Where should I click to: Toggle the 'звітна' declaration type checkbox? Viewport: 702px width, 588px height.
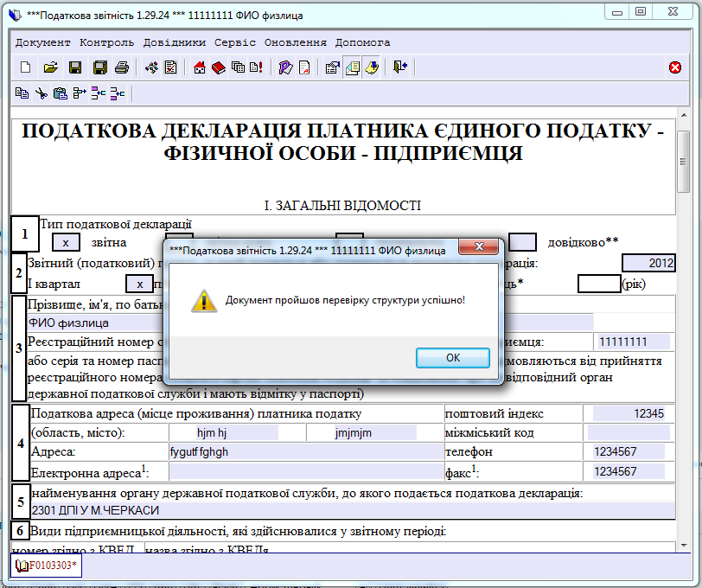(x=66, y=243)
